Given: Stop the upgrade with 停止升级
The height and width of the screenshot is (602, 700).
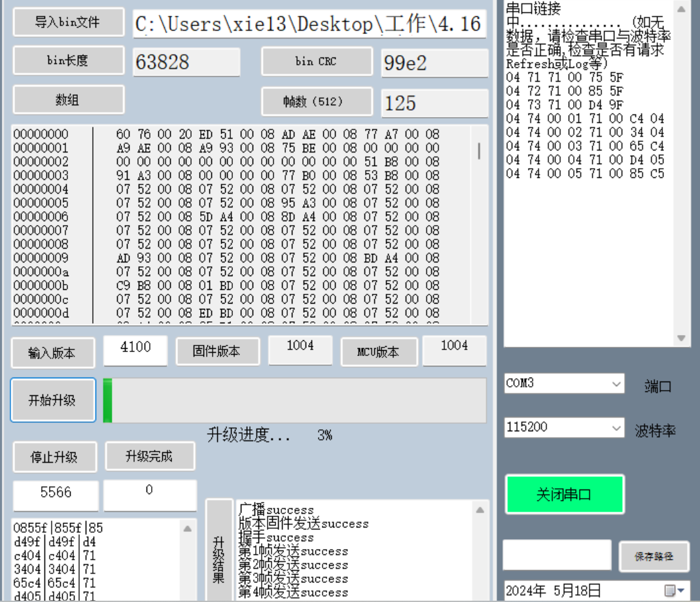Looking at the screenshot, I should tap(54, 457).
